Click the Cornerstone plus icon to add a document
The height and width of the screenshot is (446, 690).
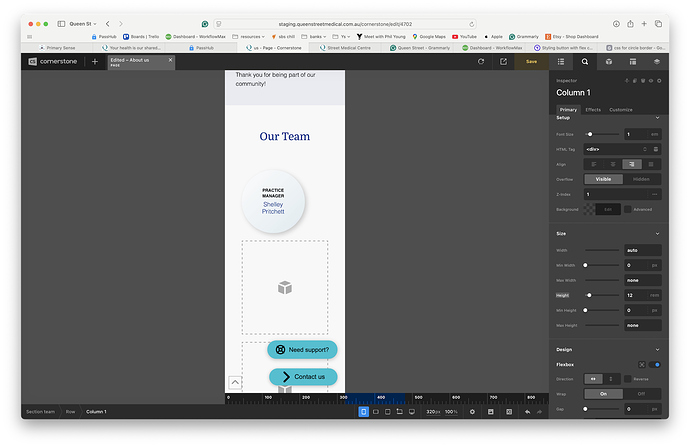tap(95, 61)
